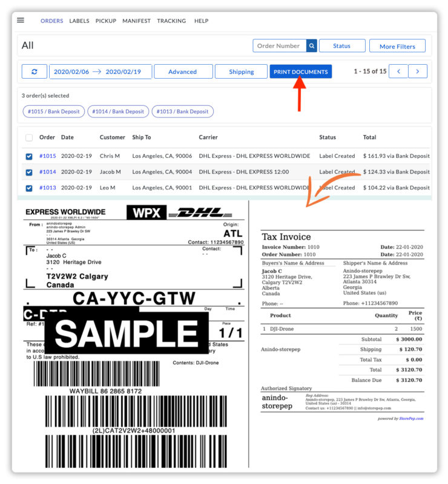Click the 1 - 15 of 15 pagination text
This screenshot has height=484, width=448.
[x=370, y=71]
